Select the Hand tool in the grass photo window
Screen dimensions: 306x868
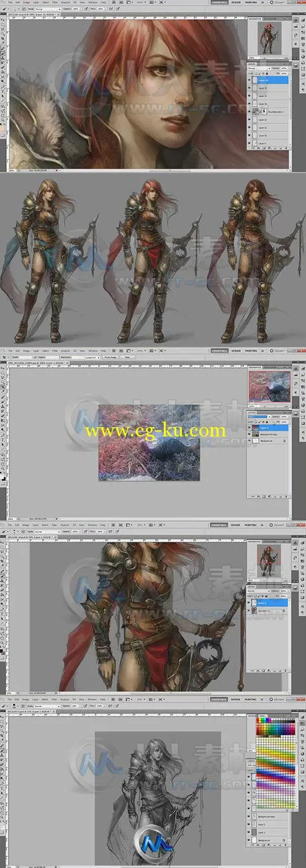point(4,464)
